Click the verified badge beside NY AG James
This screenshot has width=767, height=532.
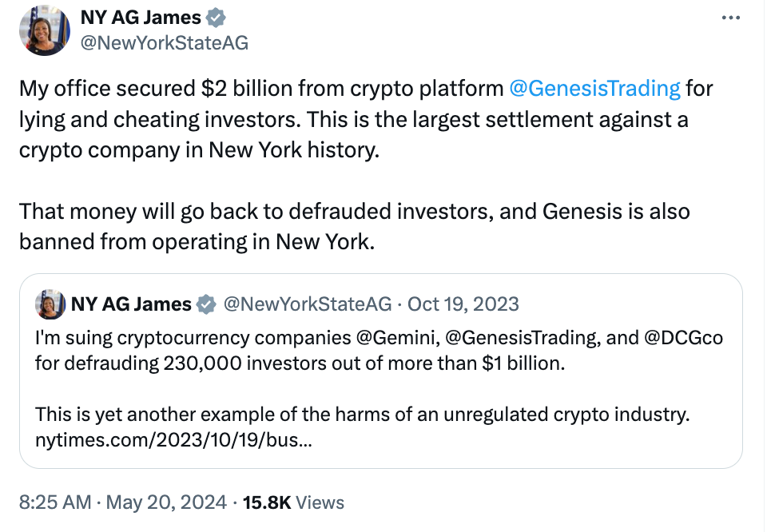(215, 18)
